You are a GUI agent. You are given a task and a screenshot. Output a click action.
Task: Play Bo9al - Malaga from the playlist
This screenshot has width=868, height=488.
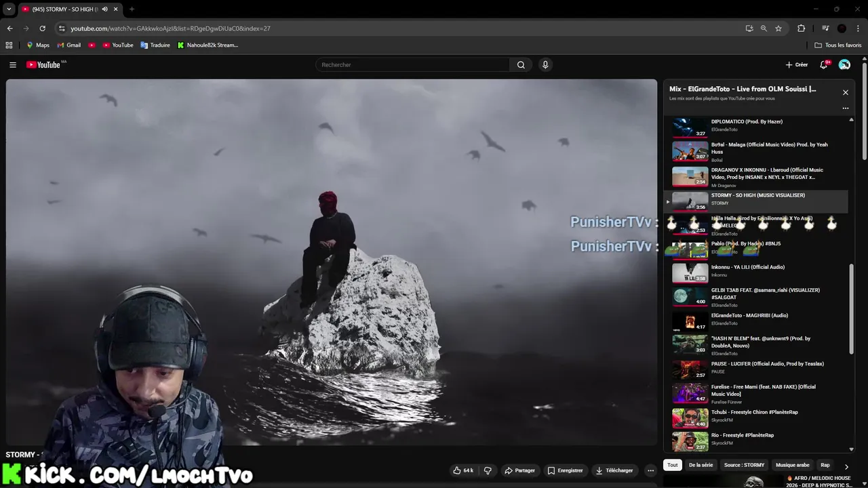(755, 151)
